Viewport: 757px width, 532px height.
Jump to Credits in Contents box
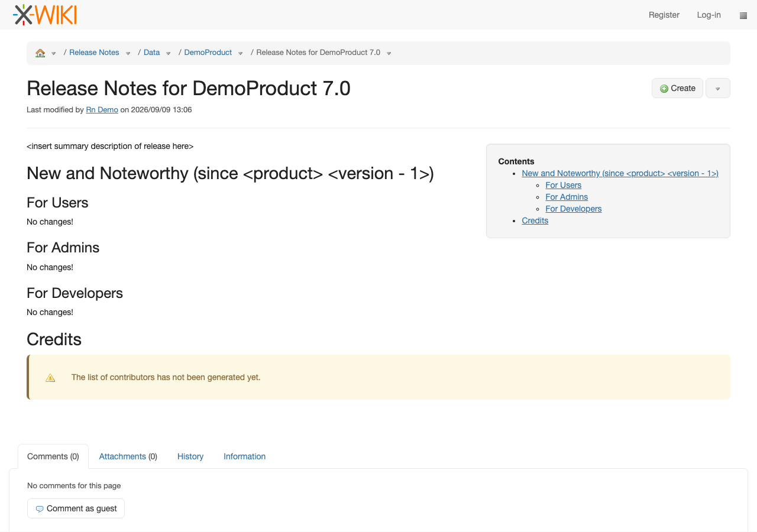(x=535, y=220)
